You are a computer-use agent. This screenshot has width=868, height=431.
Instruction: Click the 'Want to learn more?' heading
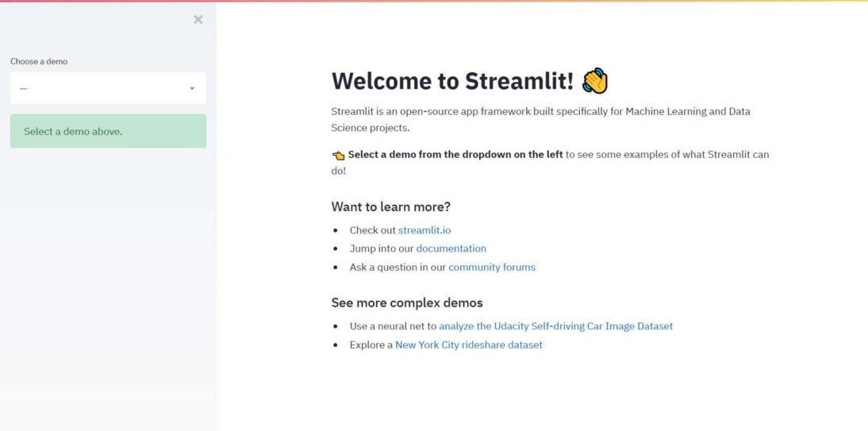[391, 206]
